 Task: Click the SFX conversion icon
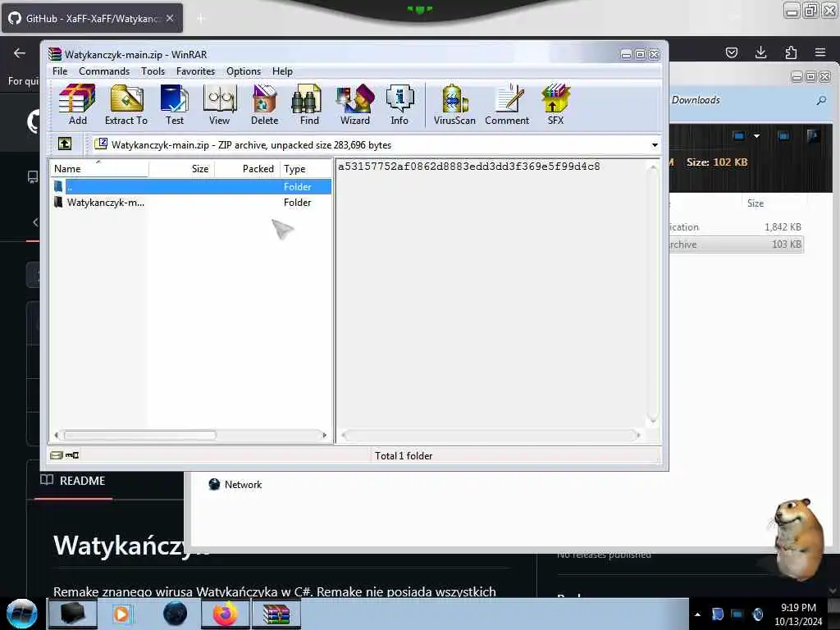(555, 105)
